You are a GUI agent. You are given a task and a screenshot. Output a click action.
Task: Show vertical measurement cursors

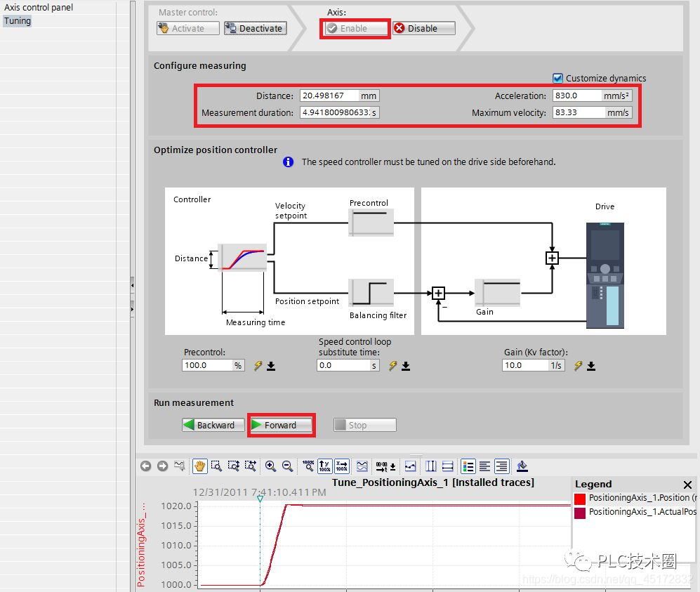431,466
